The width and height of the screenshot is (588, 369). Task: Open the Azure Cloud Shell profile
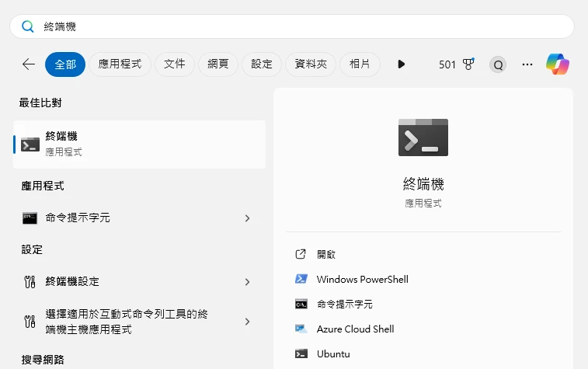[355, 329]
